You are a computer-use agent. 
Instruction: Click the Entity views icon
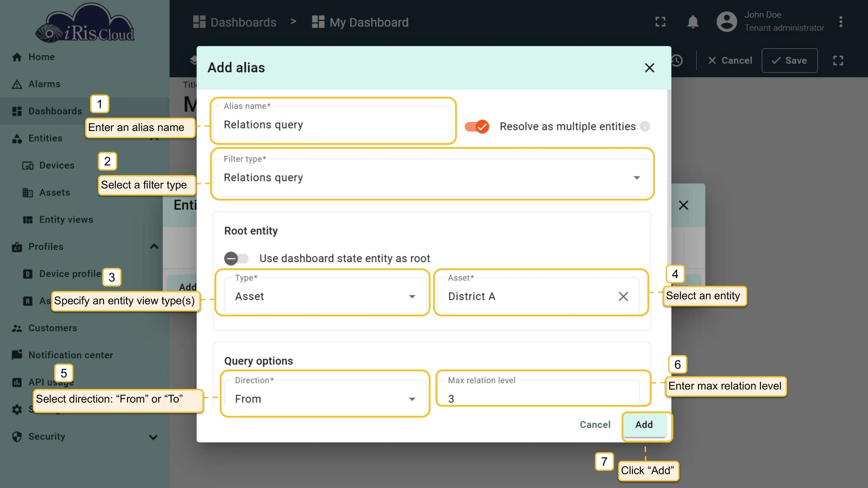pyautogui.click(x=28, y=220)
